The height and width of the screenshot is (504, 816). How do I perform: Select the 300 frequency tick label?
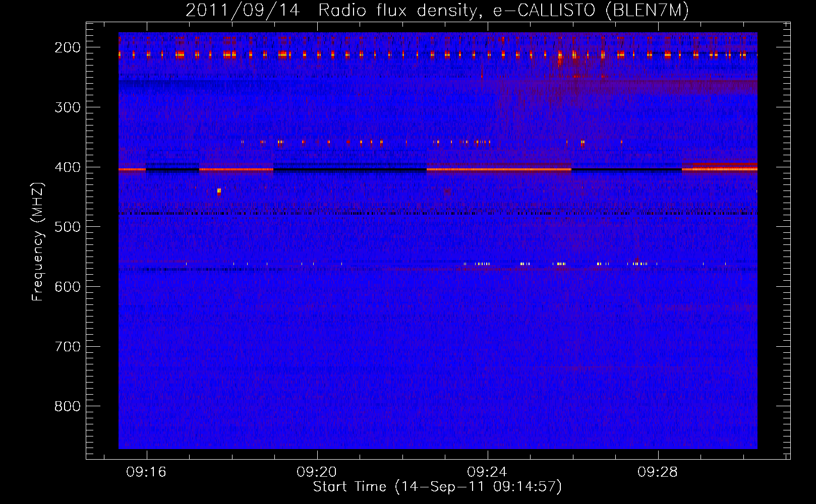tap(68, 107)
